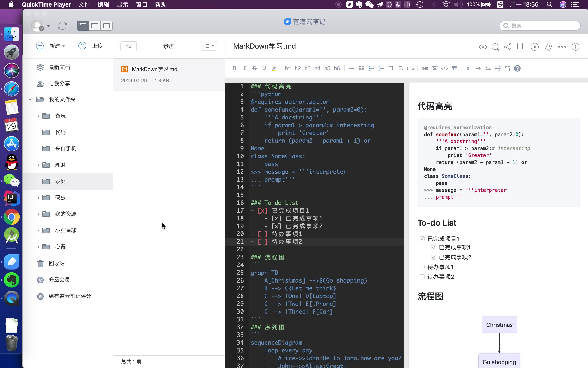Insert a sequence diagram
This screenshot has height=368, width=588.
coord(488,68)
